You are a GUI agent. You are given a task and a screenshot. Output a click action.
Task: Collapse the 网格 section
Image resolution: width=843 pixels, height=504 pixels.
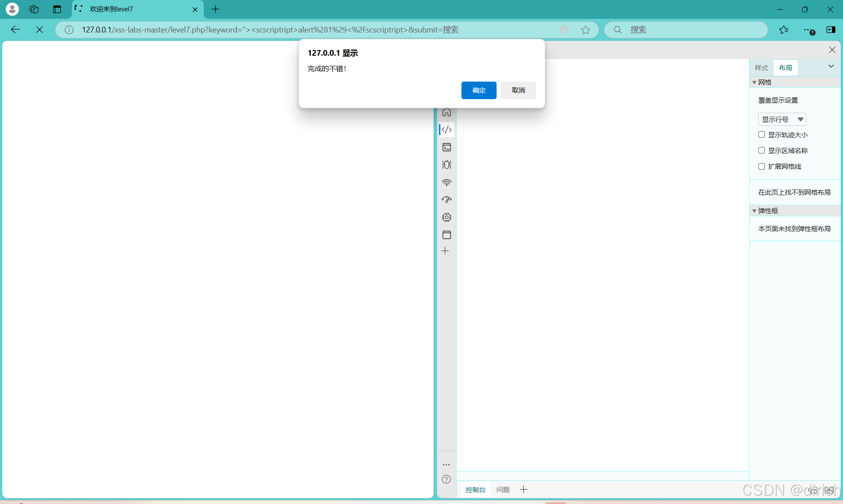(x=754, y=82)
